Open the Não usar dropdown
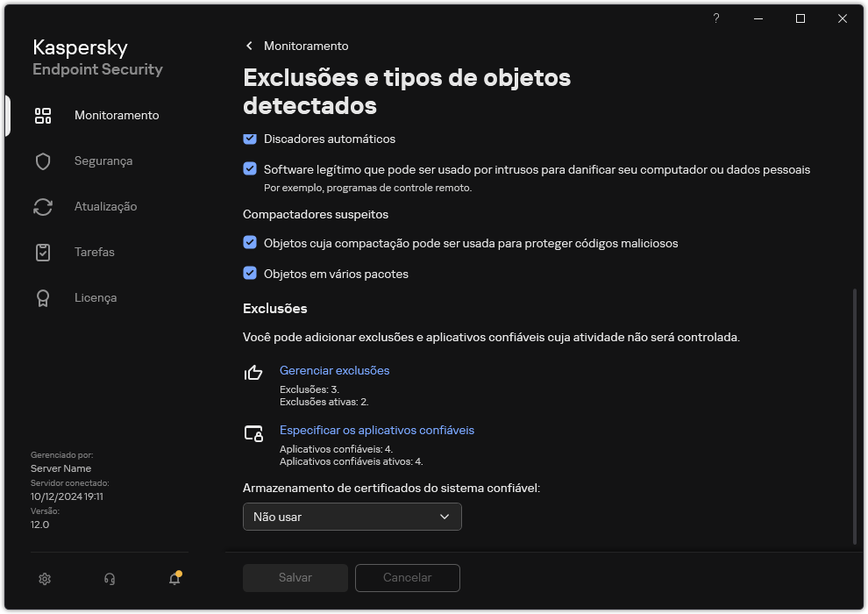The image size is (868, 614). pyautogui.click(x=352, y=517)
